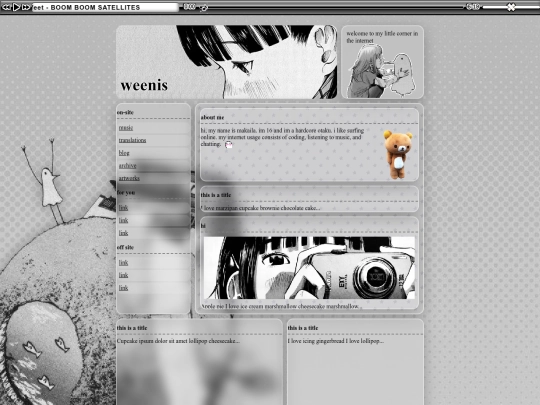Click the 'Cupcake ipsum dolor sit amet' text
Viewport: 540px width, 405px height.
[178, 341]
